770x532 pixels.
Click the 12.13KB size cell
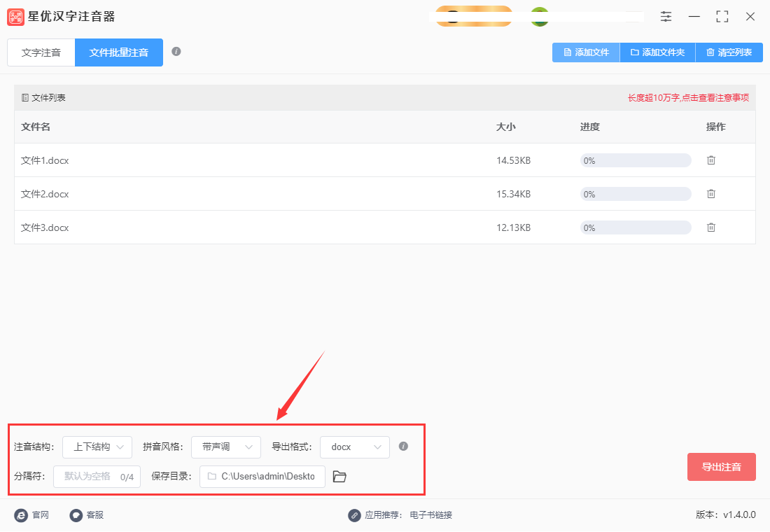pos(513,227)
